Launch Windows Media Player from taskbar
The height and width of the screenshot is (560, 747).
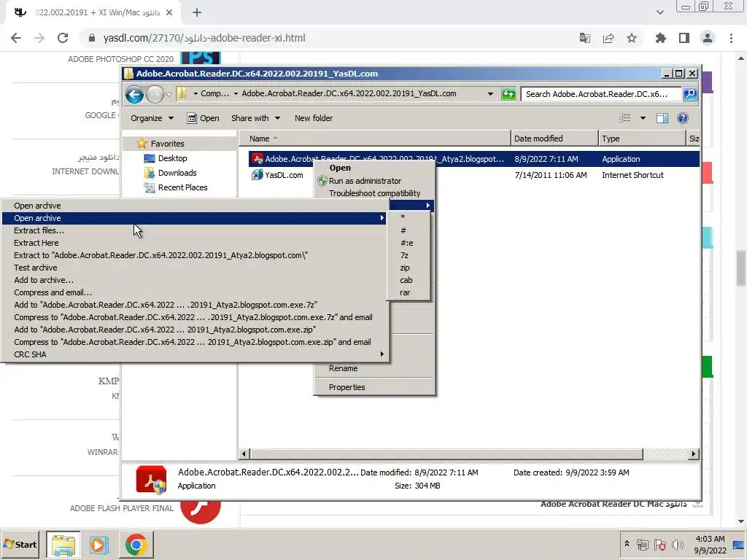click(x=99, y=544)
